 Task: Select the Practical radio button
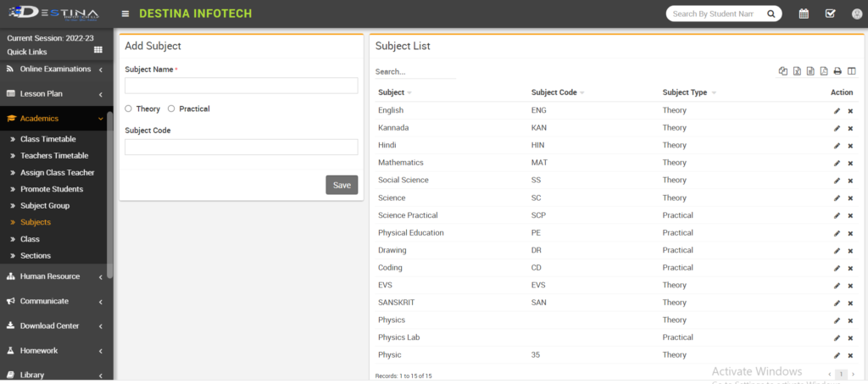click(x=171, y=109)
